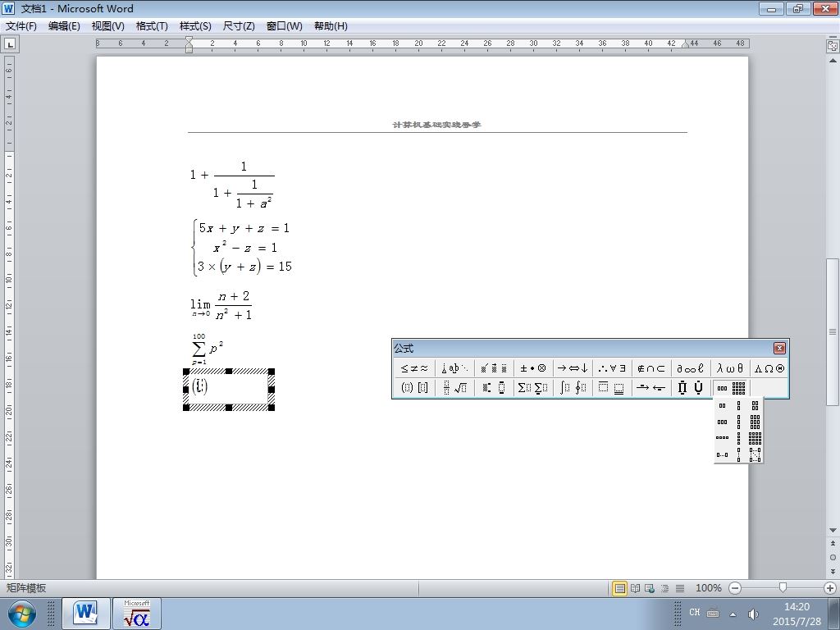This screenshot has width=840, height=630.
Task: Open the 样式(S) menu
Action: [x=195, y=25]
